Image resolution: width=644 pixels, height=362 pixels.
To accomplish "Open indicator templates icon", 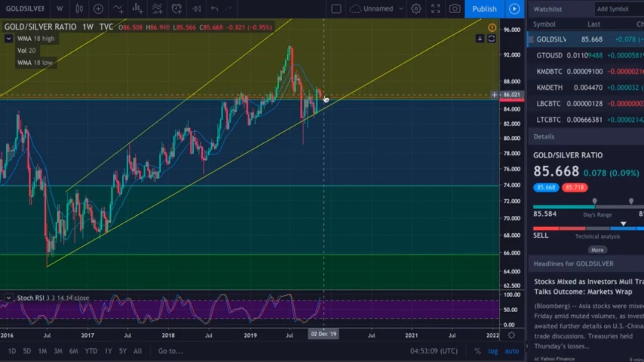I will 156,9.
